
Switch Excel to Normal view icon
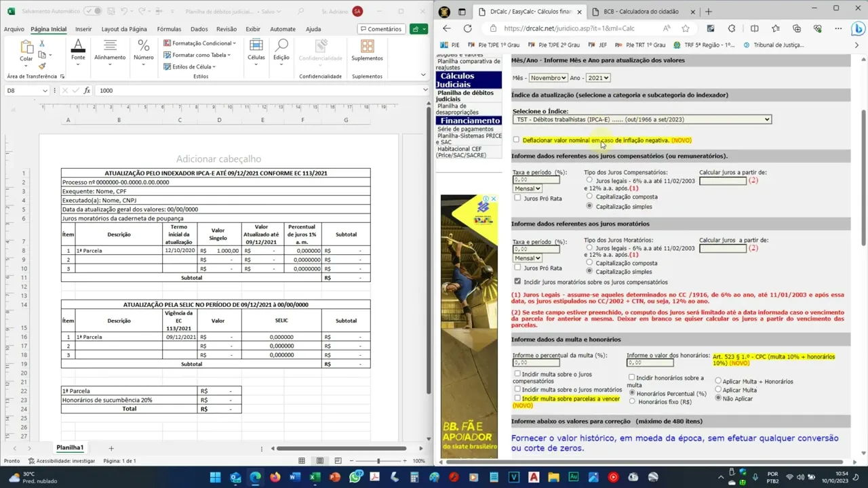click(302, 461)
